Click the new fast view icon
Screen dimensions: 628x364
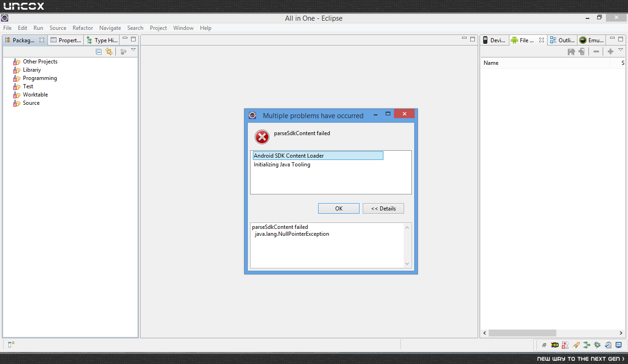tap(11, 344)
